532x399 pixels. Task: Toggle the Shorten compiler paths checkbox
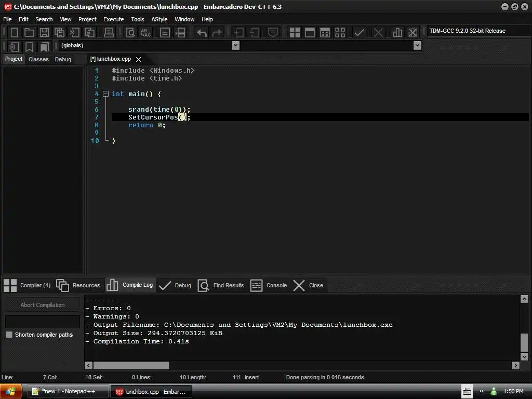coord(9,335)
